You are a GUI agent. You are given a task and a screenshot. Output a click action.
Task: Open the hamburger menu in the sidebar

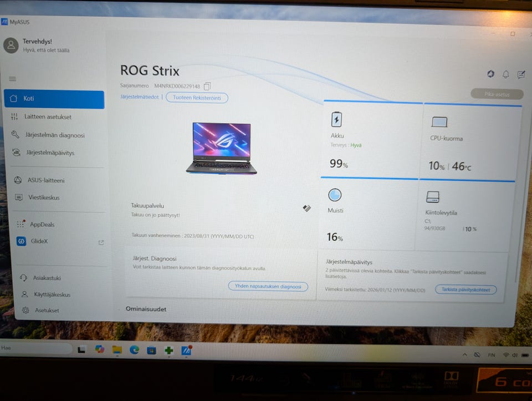pyautogui.click(x=13, y=79)
